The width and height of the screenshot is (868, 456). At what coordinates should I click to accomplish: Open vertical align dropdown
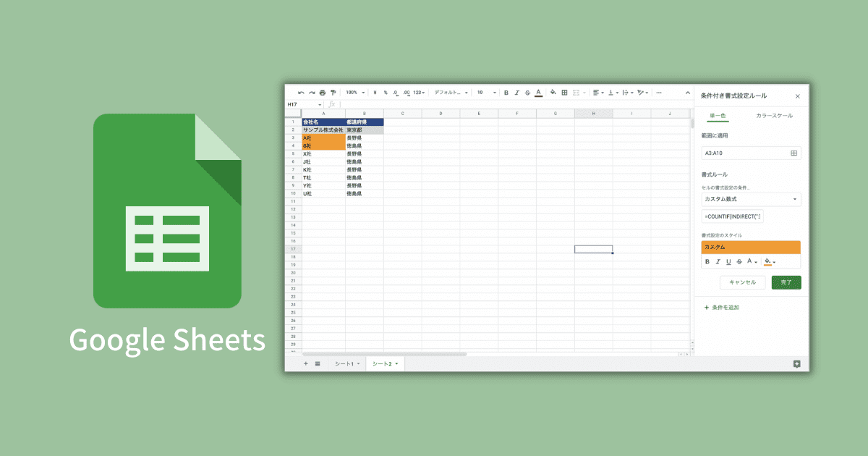point(612,93)
